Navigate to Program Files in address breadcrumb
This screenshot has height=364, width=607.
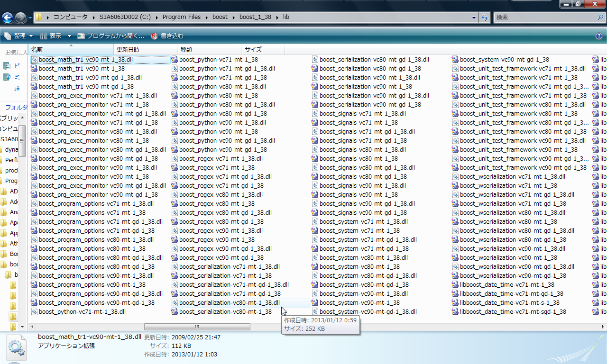(181, 17)
